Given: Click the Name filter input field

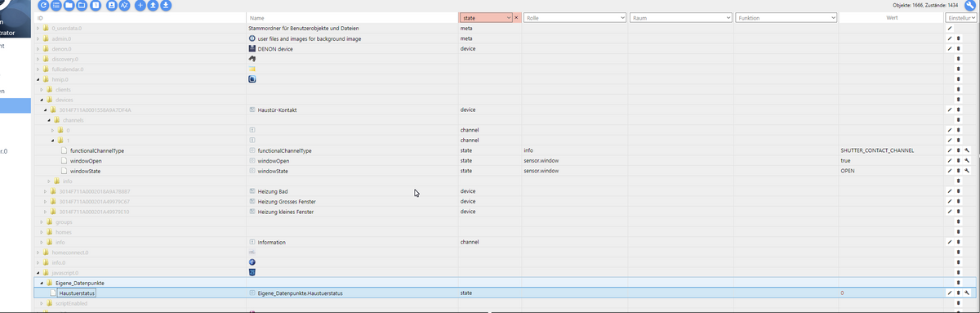Looking at the screenshot, I should coord(351,17).
